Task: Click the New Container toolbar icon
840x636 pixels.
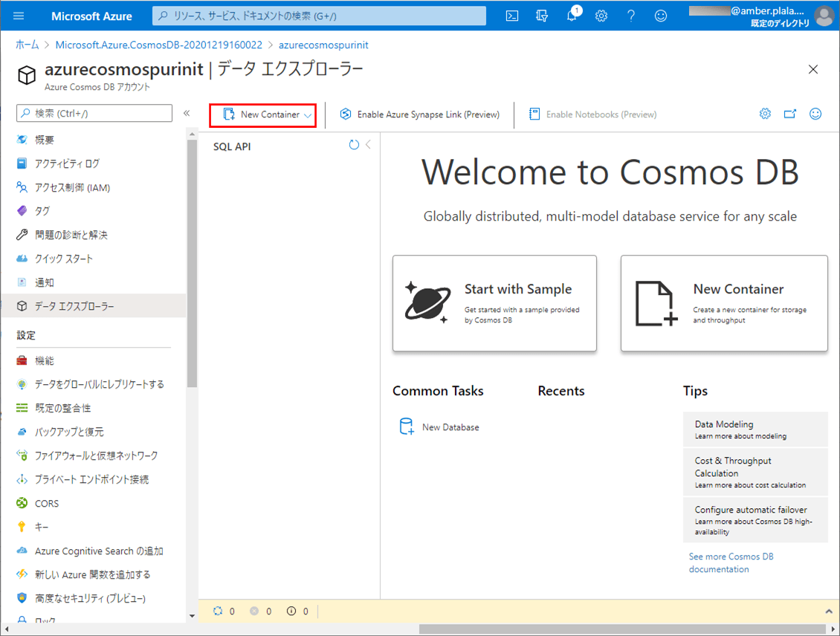Action: (x=229, y=114)
